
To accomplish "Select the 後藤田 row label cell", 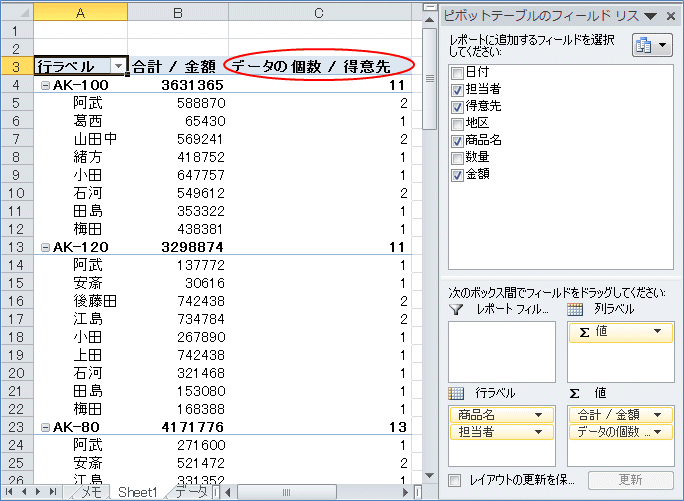I will (81, 301).
